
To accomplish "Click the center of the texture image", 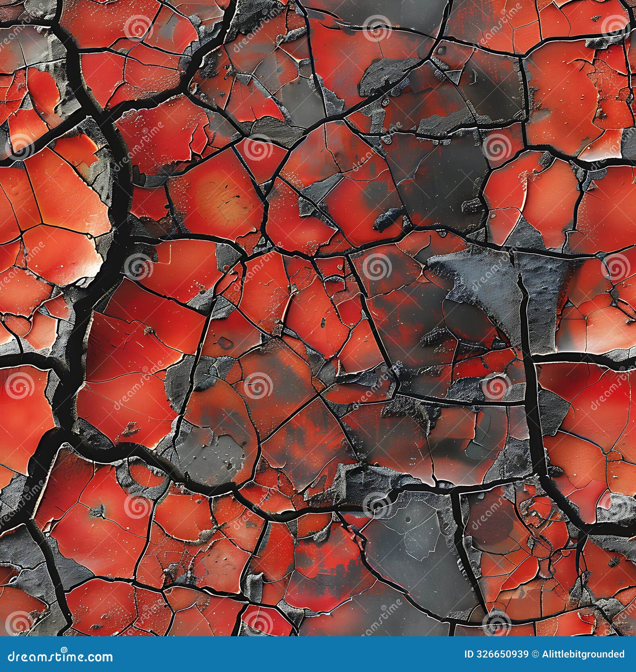I will (318, 318).
